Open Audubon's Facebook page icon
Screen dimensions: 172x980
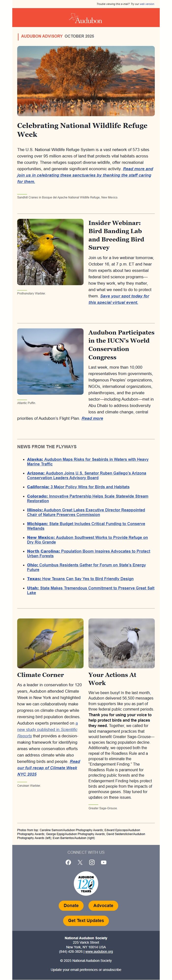coord(69,862)
